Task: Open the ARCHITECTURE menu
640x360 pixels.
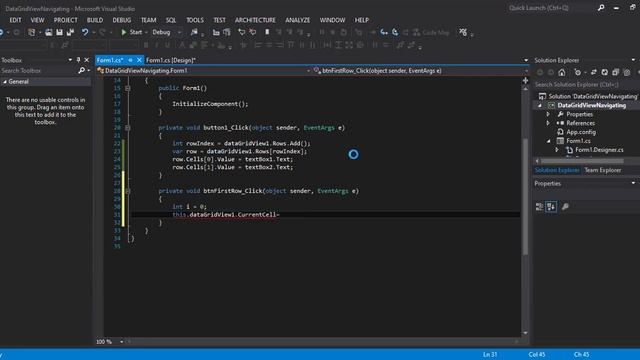Action: (x=255, y=20)
